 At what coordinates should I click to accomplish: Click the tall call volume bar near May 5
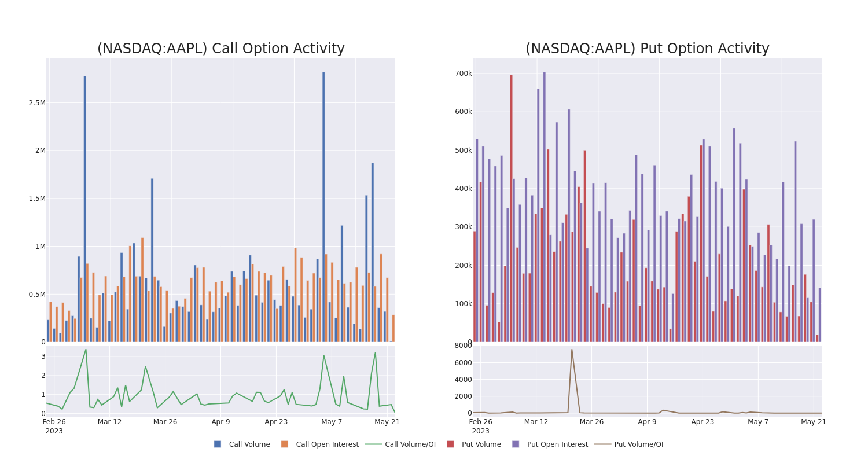[x=323, y=207]
